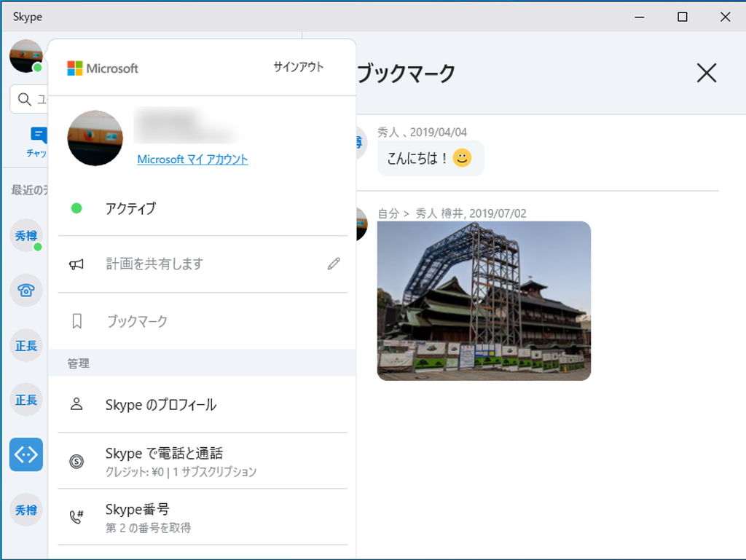This screenshot has height=560, width=746.
Task: Open Skype のプロフィール via the person icon
Action: [x=76, y=406]
